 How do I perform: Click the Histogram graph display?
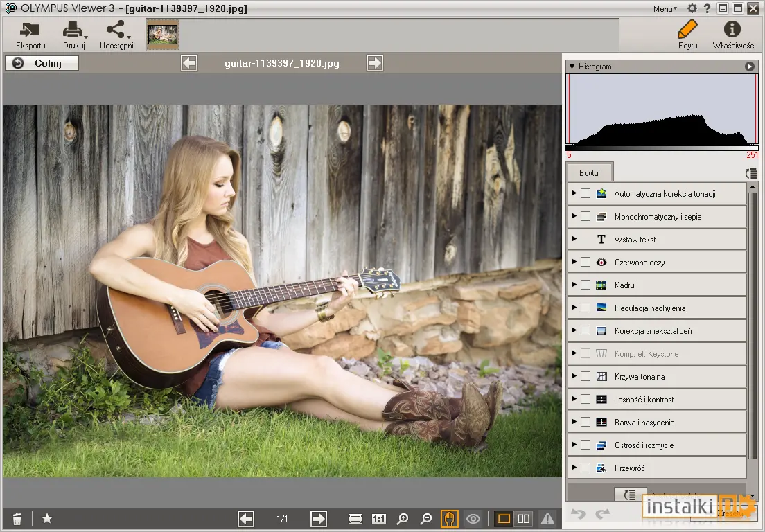[662, 109]
